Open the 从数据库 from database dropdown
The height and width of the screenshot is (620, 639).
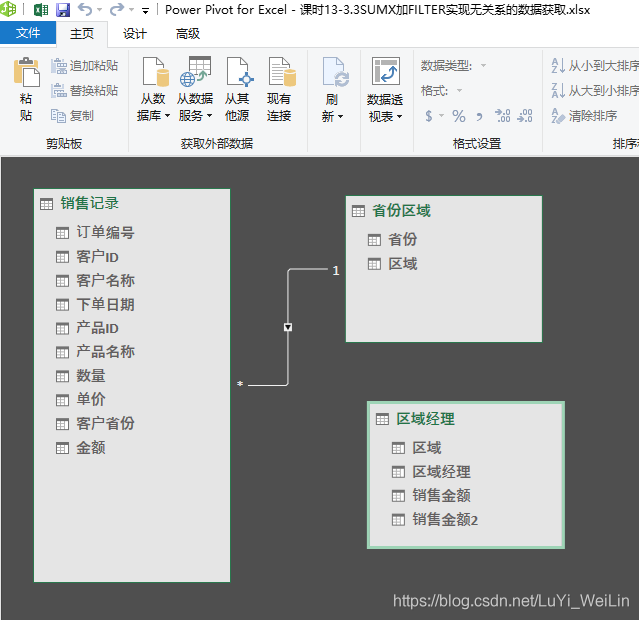pyautogui.click(x=167, y=116)
